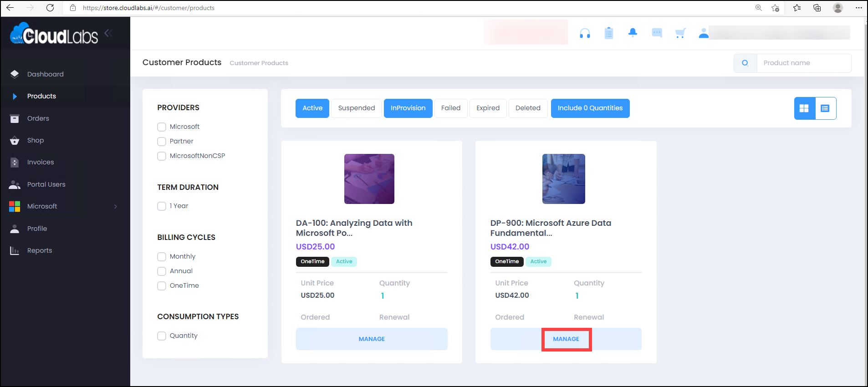868x387 pixels.
Task: Check the OneTime billing cycle checkbox
Action: (x=162, y=286)
